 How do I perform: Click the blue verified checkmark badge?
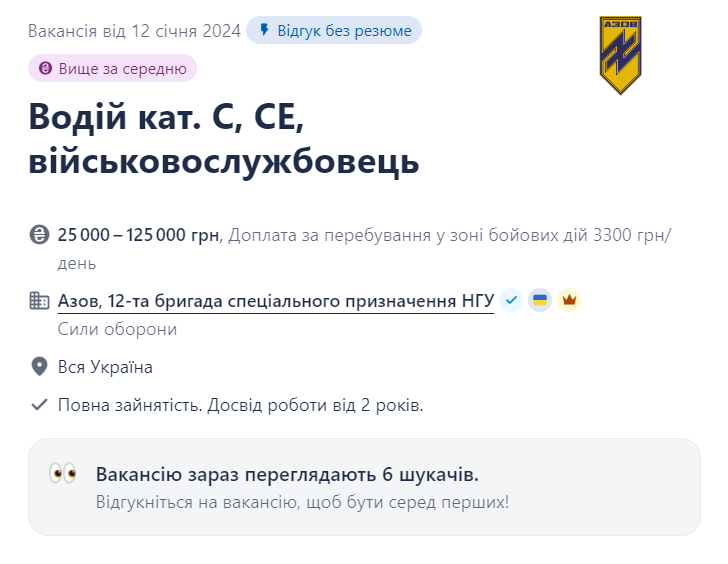point(512,300)
